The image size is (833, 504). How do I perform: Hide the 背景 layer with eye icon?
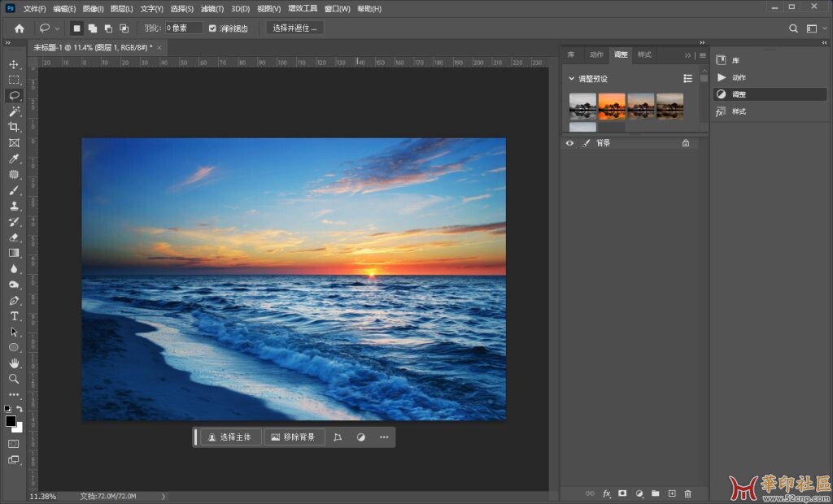[569, 143]
